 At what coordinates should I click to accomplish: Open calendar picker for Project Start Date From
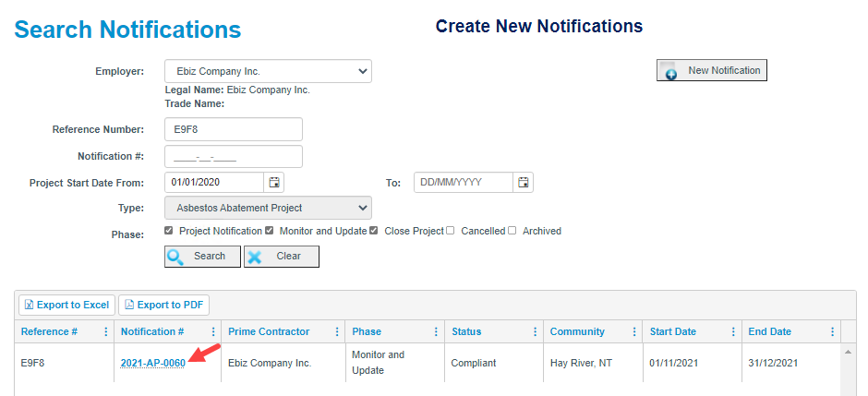274,182
